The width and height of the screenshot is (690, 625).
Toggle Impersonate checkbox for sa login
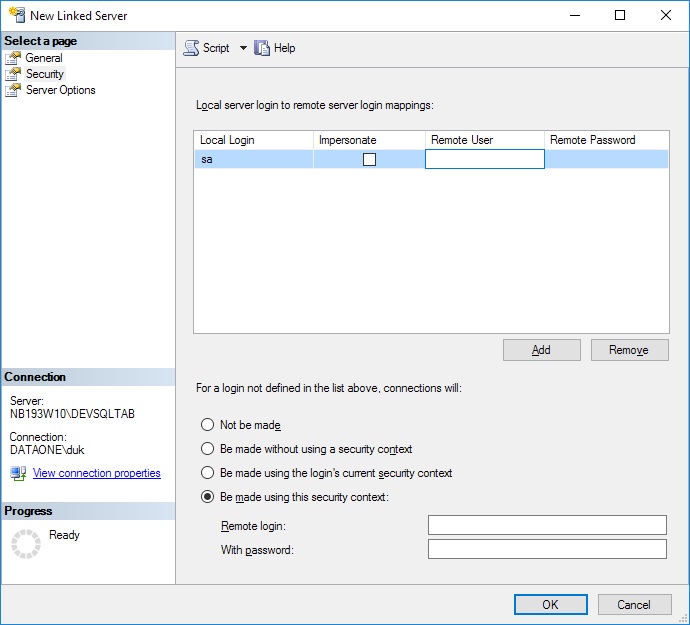tap(369, 159)
